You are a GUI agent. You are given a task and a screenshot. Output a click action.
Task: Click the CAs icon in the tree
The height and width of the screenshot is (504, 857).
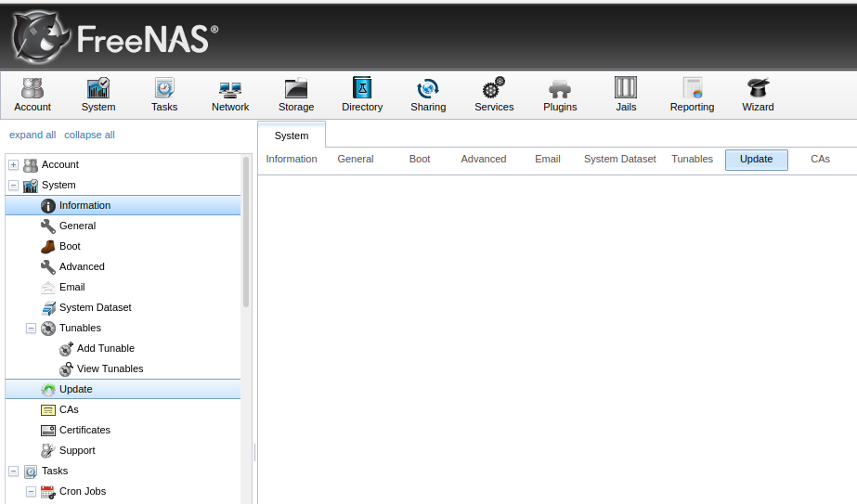click(48, 410)
